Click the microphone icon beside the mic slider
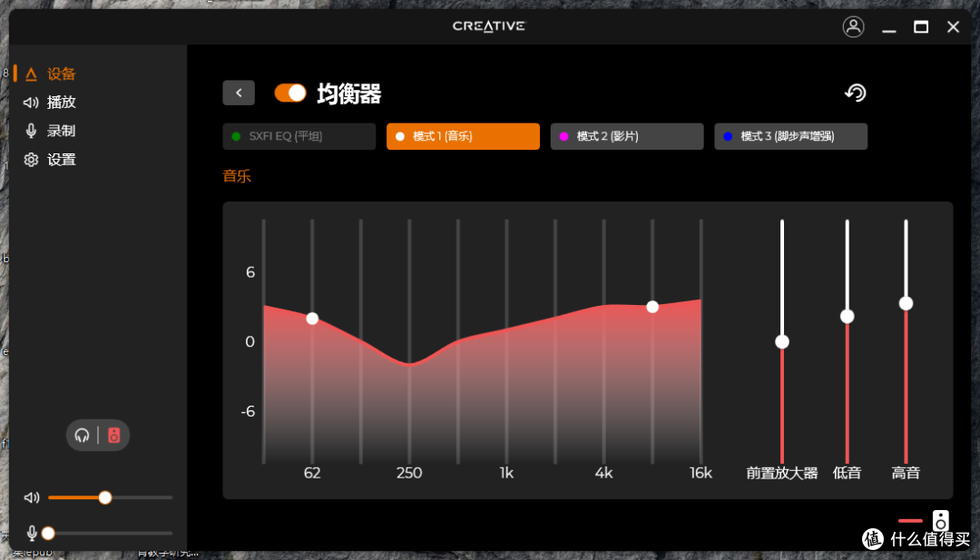Viewport: 980px width, 560px height. tap(31, 533)
